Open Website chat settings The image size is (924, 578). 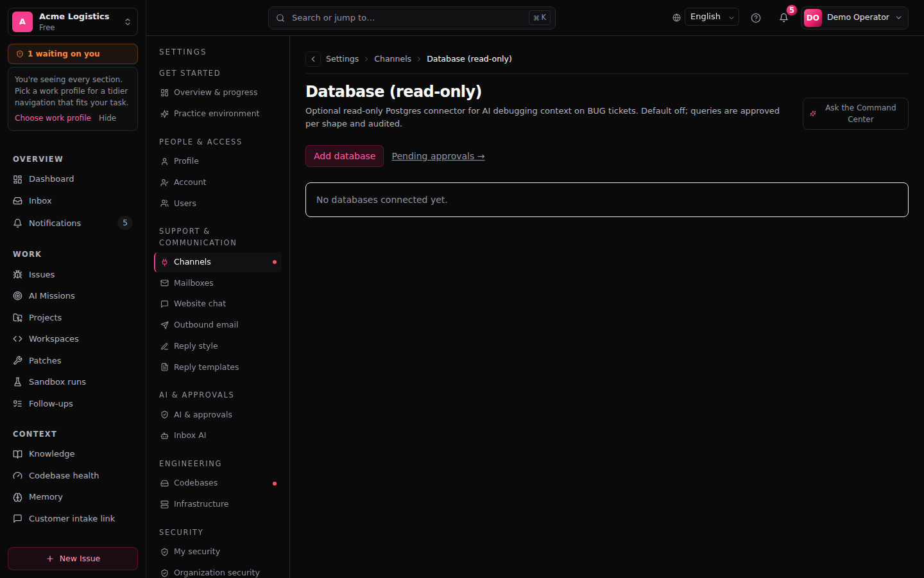pyautogui.click(x=218, y=304)
